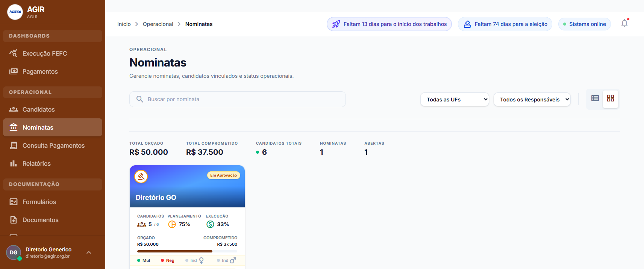Open Candidatos section
The width and height of the screenshot is (644, 269).
click(53, 109)
